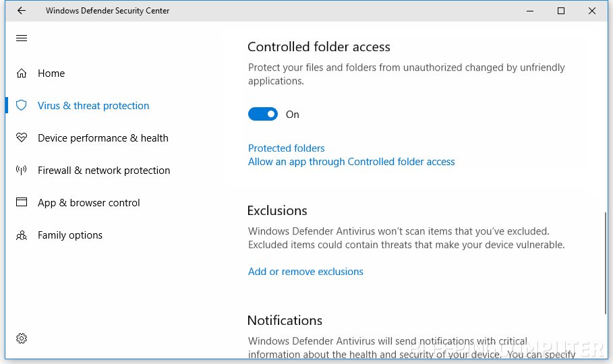
Task: Navigate to App & browser control
Action: click(x=88, y=203)
